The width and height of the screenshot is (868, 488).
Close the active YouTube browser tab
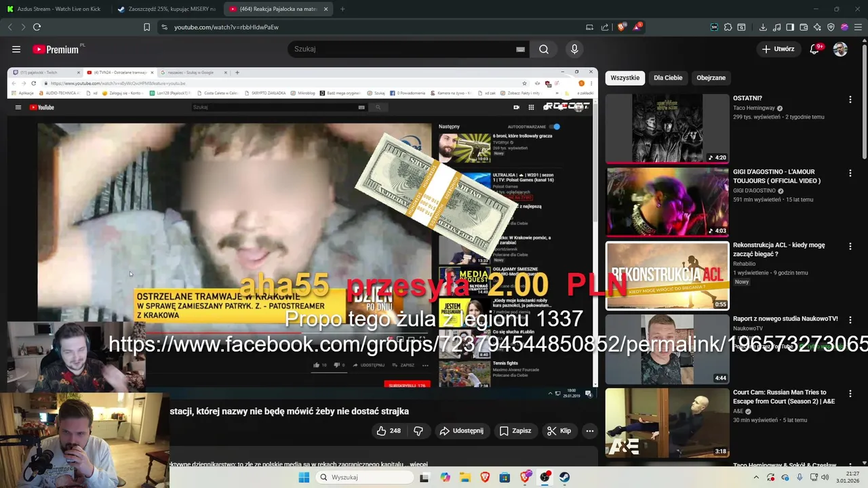pyautogui.click(x=326, y=9)
